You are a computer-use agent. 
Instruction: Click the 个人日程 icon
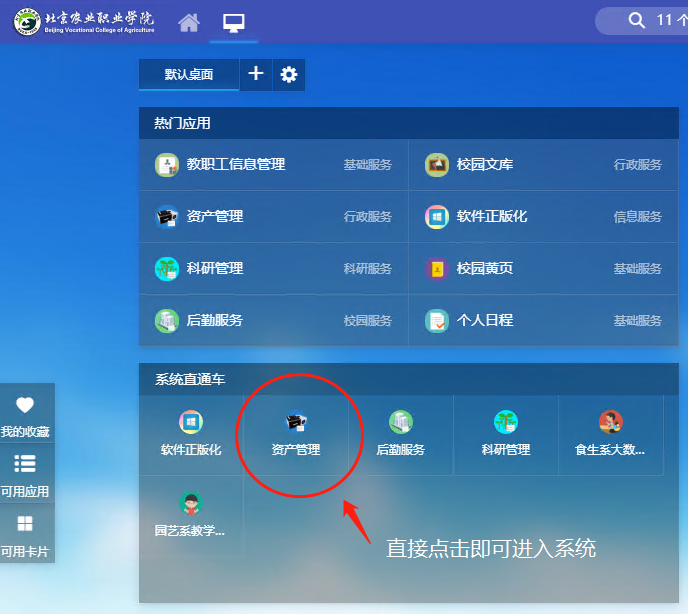click(x=437, y=321)
